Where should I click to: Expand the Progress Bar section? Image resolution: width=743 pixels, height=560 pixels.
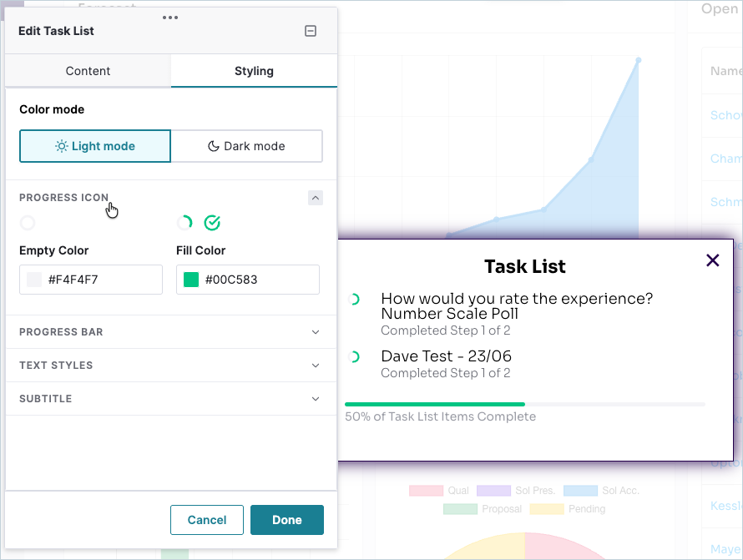point(170,332)
